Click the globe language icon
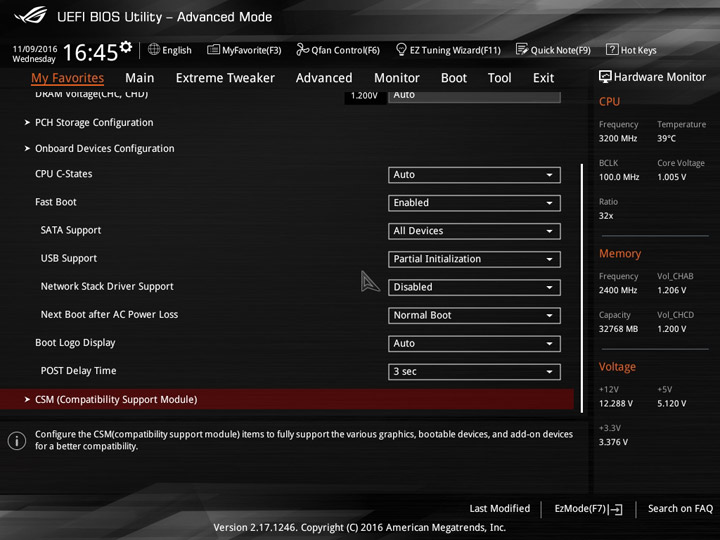This screenshot has height=540, width=720. pyautogui.click(x=154, y=49)
